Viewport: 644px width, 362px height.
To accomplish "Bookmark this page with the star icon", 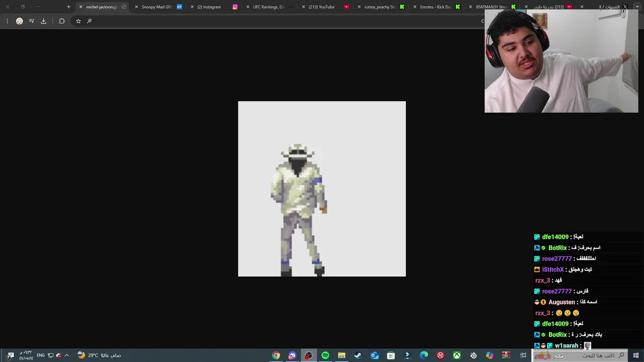I will pyautogui.click(x=78, y=21).
